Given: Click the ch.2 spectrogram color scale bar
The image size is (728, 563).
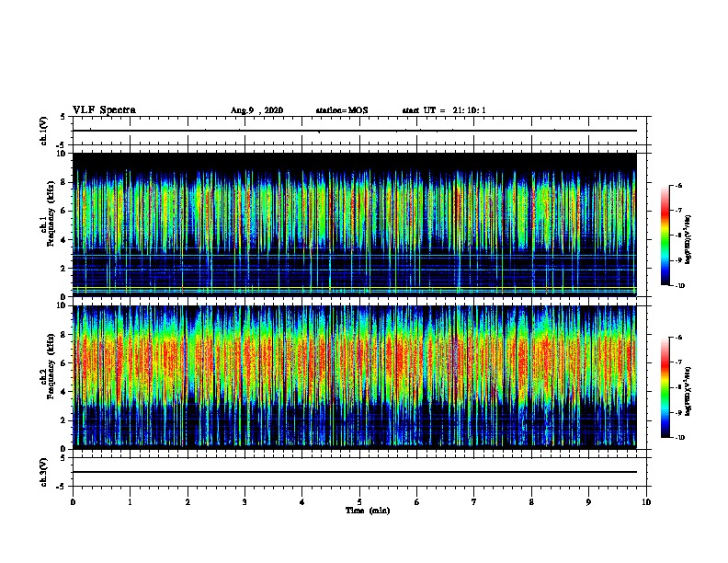Looking at the screenshot, I should pyautogui.click(x=665, y=387).
